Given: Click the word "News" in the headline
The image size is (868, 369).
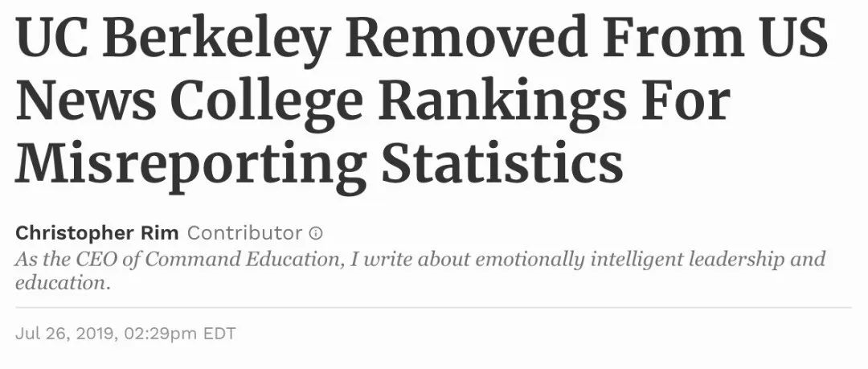Looking at the screenshot, I should 84,101.
